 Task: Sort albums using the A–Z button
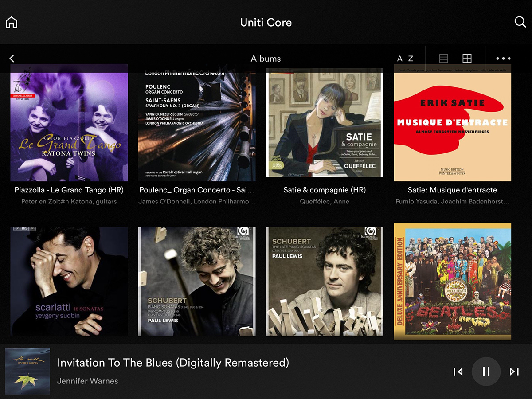[405, 59]
